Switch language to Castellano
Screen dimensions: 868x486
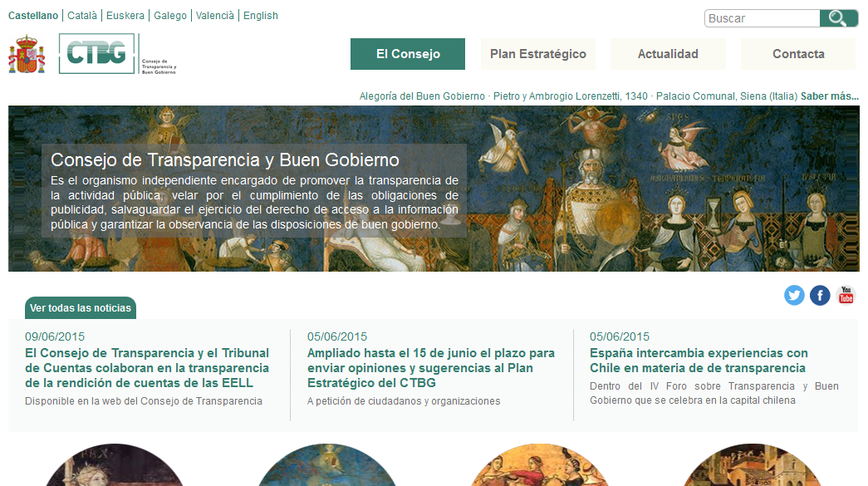pos(33,16)
